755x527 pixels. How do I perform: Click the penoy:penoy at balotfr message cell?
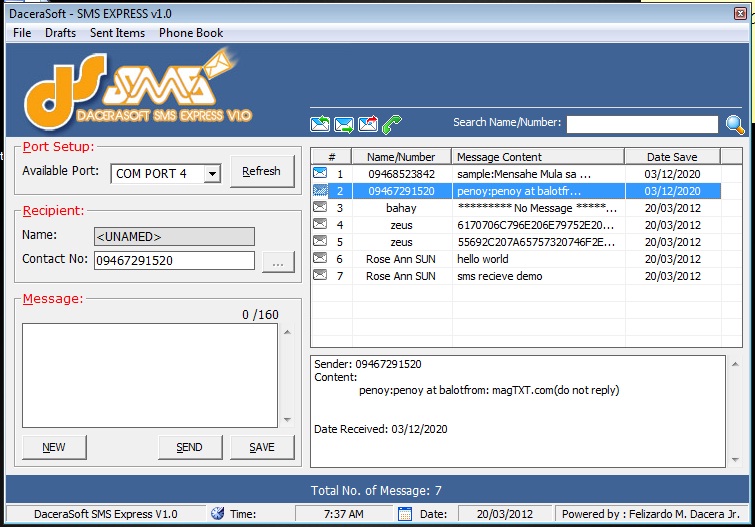click(x=538, y=191)
